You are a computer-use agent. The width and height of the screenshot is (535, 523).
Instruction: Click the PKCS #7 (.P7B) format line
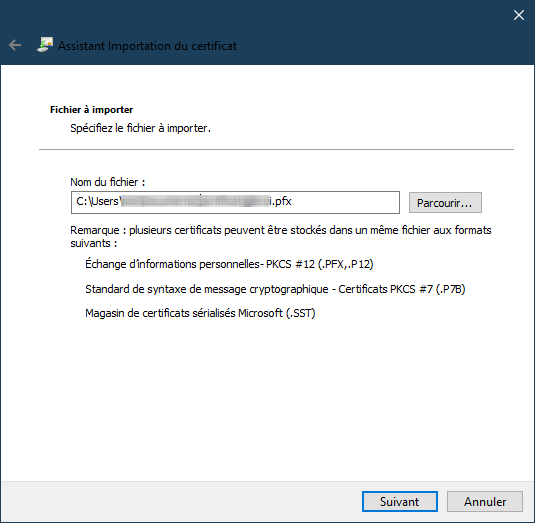click(275, 289)
